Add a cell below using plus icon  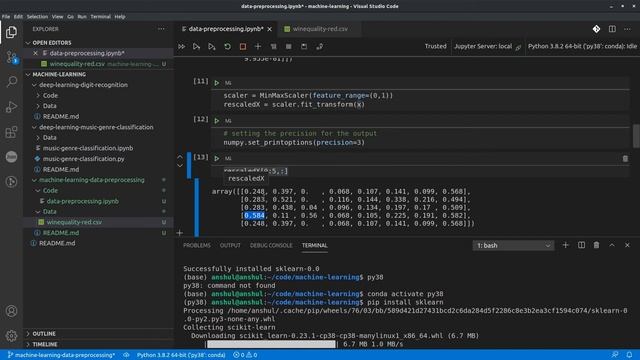pyautogui.click(x=180, y=233)
